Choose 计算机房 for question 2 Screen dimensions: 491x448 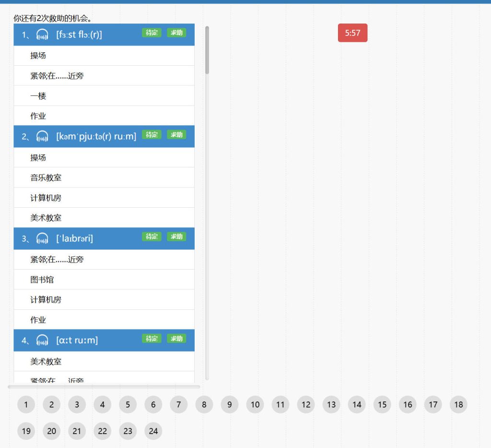pyautogui.click(x=46, y=198)
